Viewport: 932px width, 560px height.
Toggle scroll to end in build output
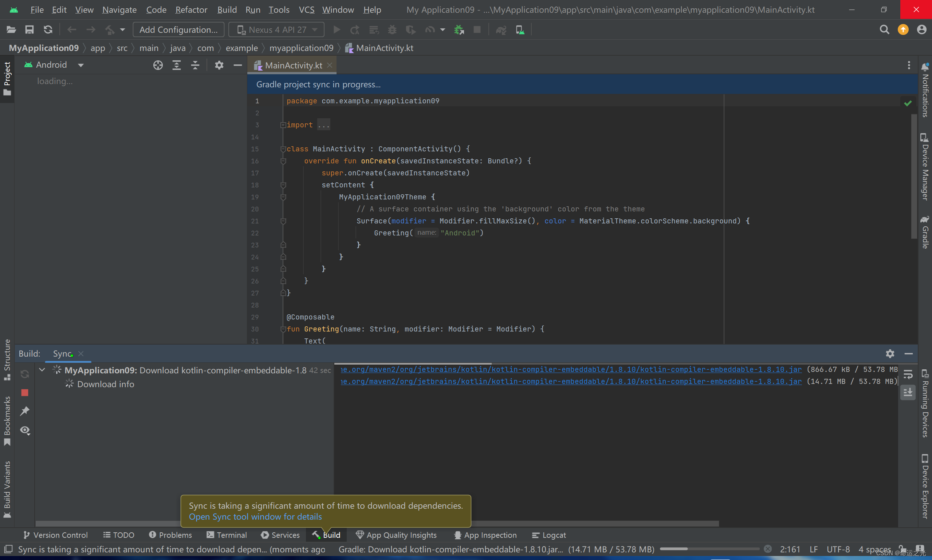point(908,393)
